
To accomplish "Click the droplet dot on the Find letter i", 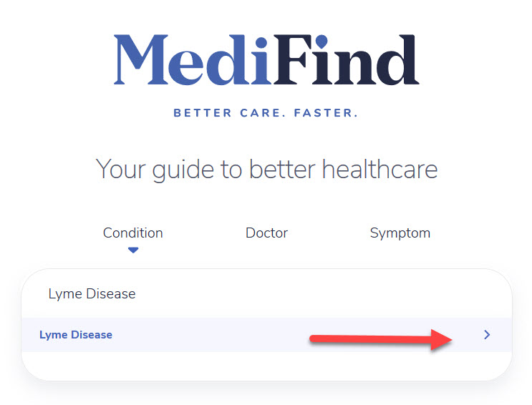I will point(321,41).
